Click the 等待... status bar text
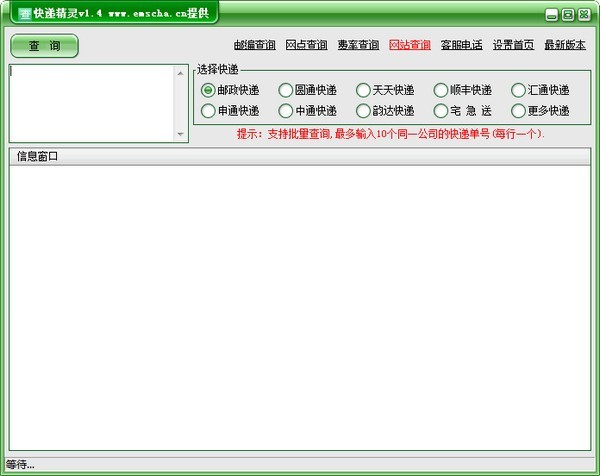This screenshot has width=600, height=476. tap(20, 465)
